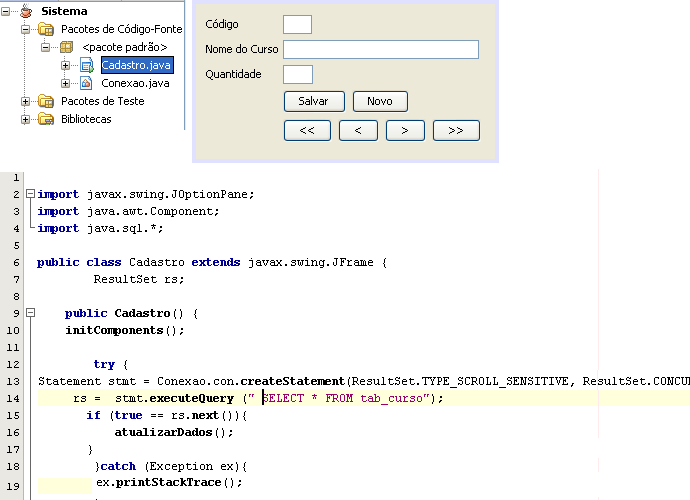Click the << first record button
690x500 pixels.
(x=307, y=130)
